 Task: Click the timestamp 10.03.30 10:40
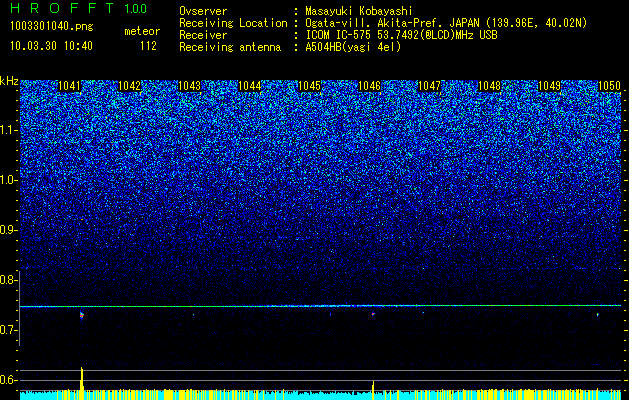click(51, 46)
